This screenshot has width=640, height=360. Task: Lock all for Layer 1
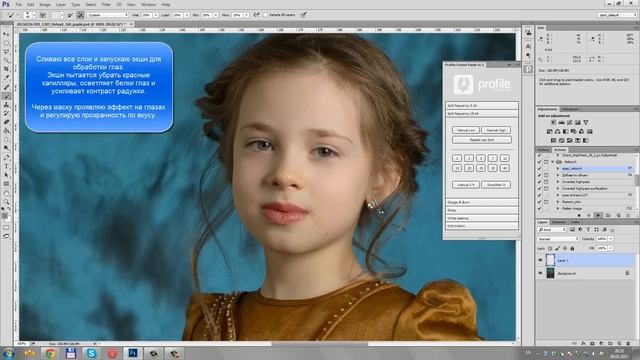pyautogui.click(x=572, y=248)
